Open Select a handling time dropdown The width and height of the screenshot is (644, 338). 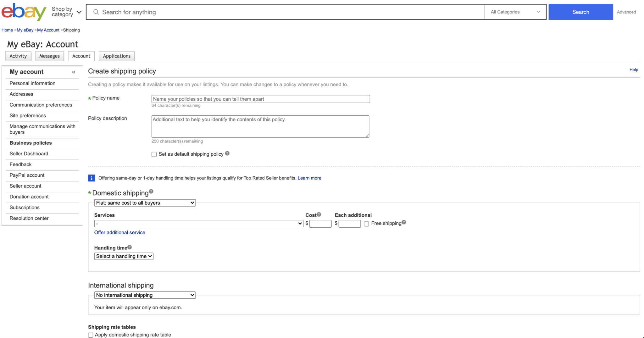[124, 256]
